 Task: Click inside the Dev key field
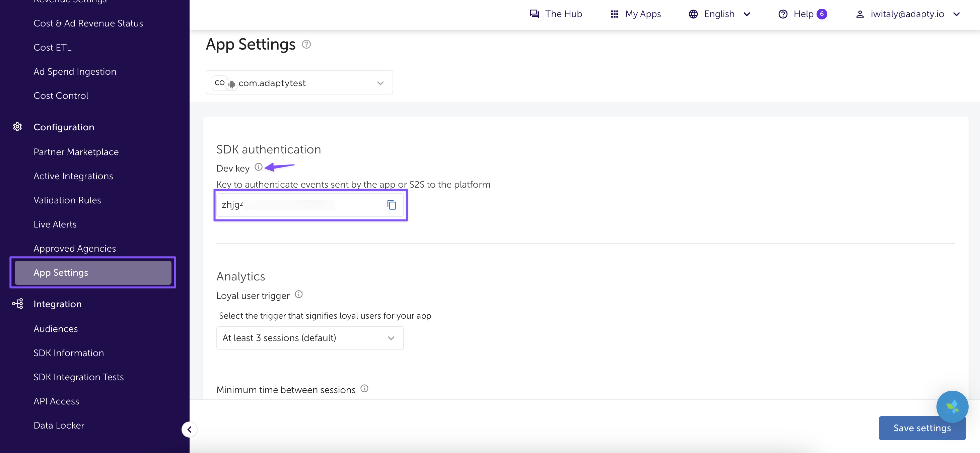(x=300, y=205)
